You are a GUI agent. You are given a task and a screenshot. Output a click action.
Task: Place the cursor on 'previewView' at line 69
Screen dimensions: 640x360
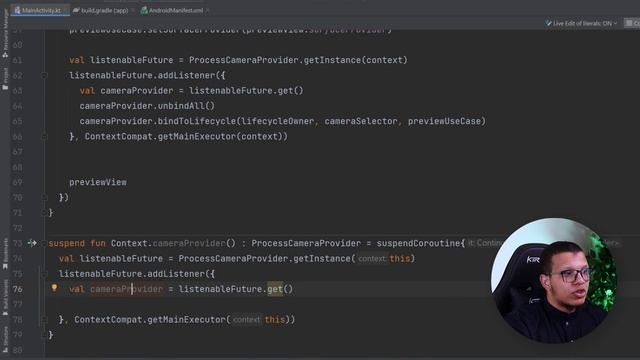[98, 182]
